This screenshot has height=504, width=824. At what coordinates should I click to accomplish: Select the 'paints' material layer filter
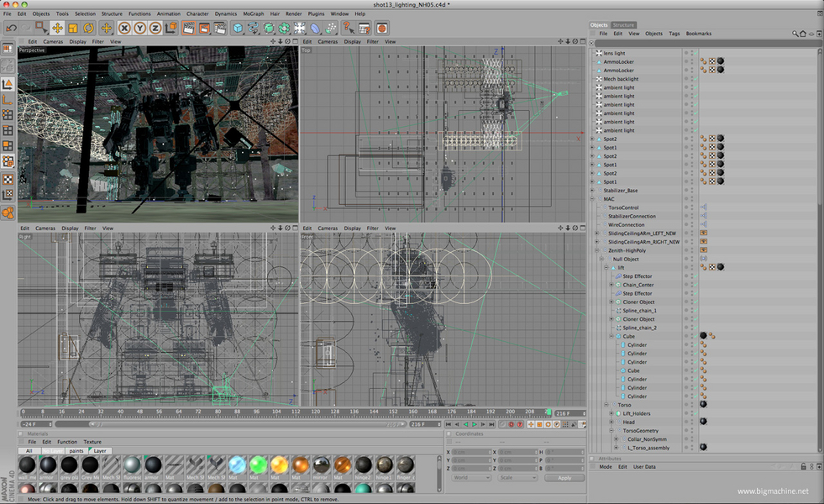76,451
